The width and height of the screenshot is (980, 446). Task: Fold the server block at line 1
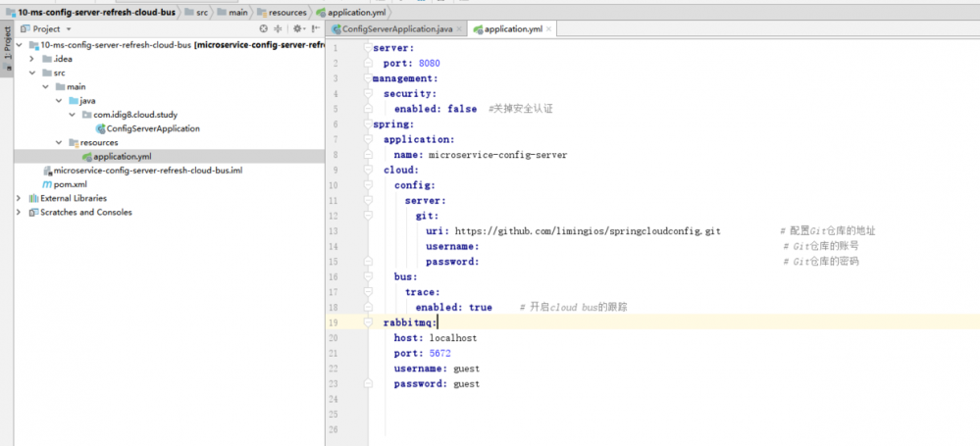367,47
